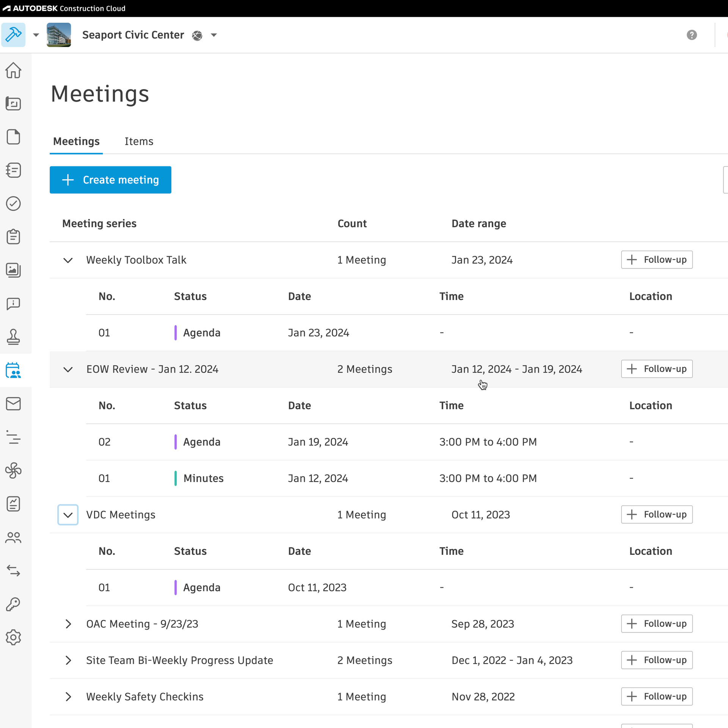Open the Forms clipboard icon in sidebar
Image resolution: width=728 pixels, height=728 pixels.
[13, 237]
